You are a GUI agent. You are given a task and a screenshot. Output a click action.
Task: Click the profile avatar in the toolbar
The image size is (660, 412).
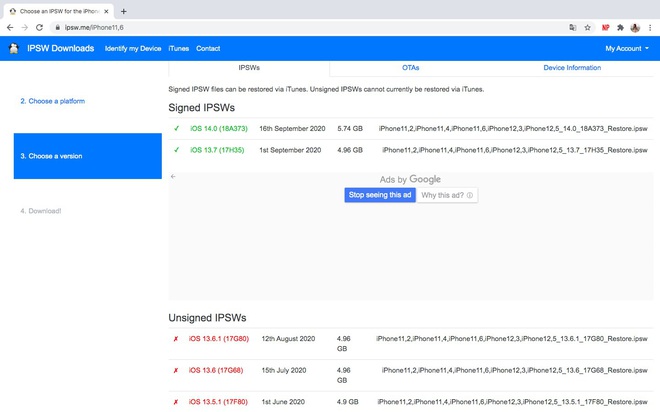pyautogui.click(x=635, y=28)
